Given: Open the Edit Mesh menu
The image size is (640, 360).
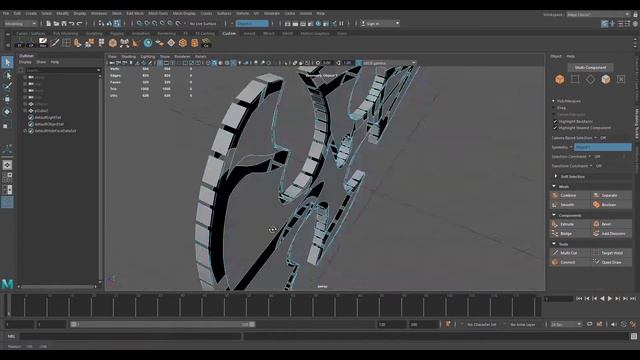Looking at the screenshot, I should (135, 13).
